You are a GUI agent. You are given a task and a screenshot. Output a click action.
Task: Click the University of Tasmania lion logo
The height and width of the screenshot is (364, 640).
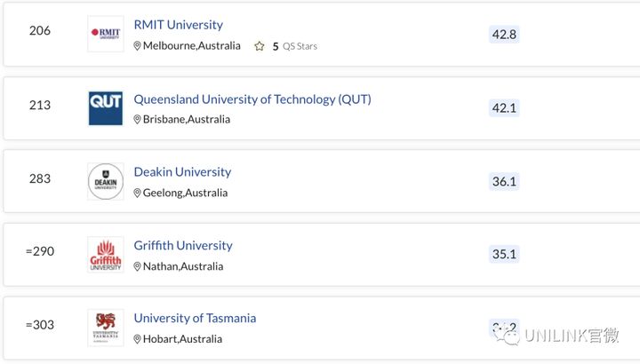click(105, 328)
